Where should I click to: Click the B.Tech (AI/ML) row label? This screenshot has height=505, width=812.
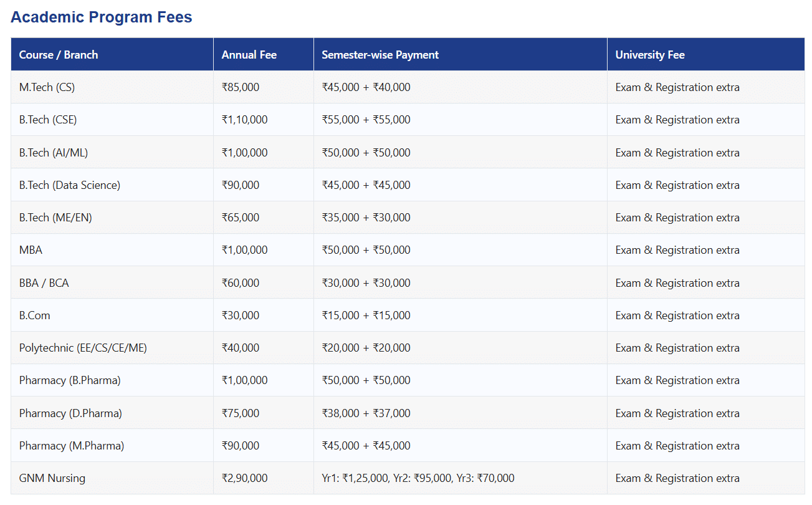tap(49, 153)
